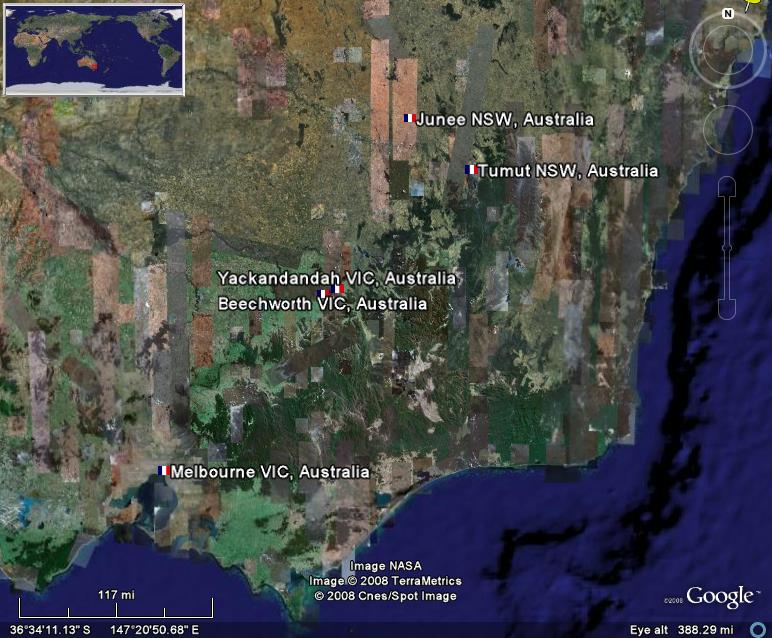The height and width of the screenshot is (638, 772).
Task: Click the move joystick circle control
Action: 727,128
